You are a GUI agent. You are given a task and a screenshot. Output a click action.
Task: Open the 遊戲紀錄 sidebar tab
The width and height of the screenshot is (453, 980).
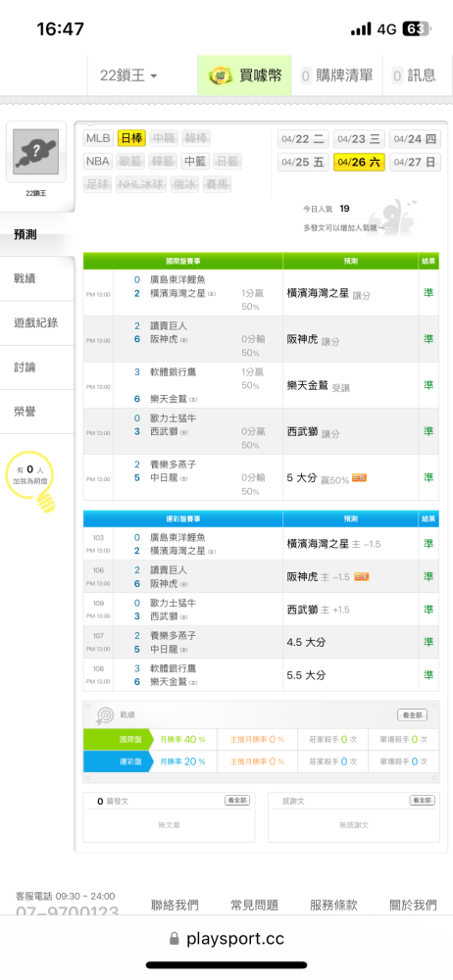(37, 323)
